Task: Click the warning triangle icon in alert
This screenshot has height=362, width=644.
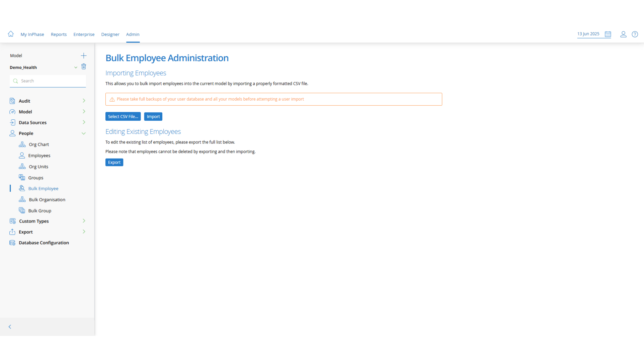Action: click(x=112, y=99)
